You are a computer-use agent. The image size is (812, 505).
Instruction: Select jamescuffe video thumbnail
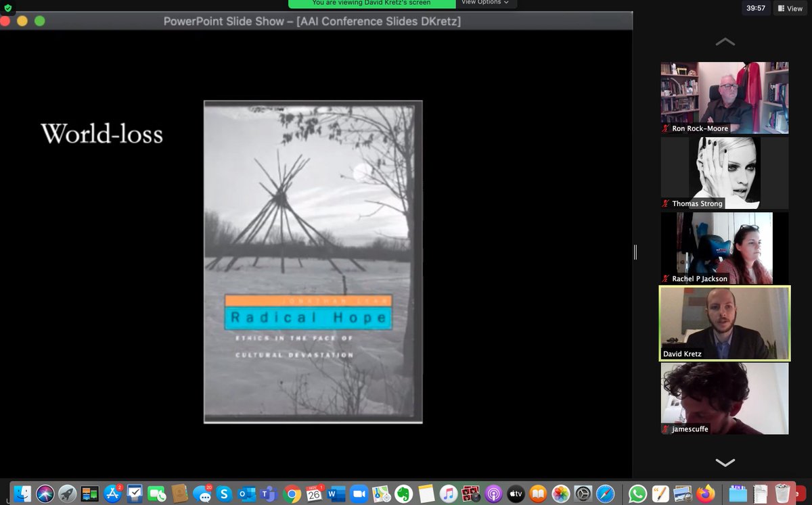(x=725, y=399)
